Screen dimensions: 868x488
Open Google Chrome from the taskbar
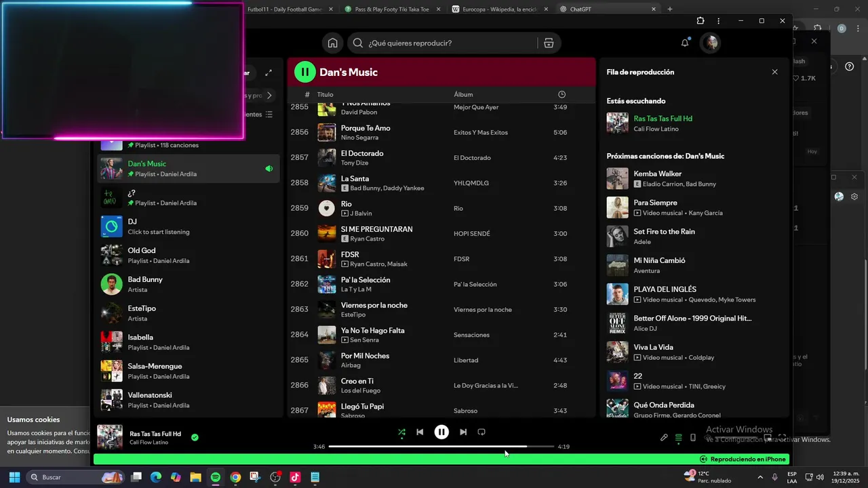(x=235, y=477)
